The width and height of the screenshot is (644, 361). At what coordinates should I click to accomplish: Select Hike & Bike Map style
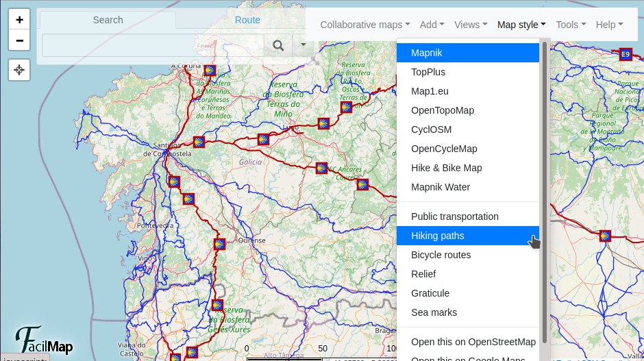coord(468,168)
